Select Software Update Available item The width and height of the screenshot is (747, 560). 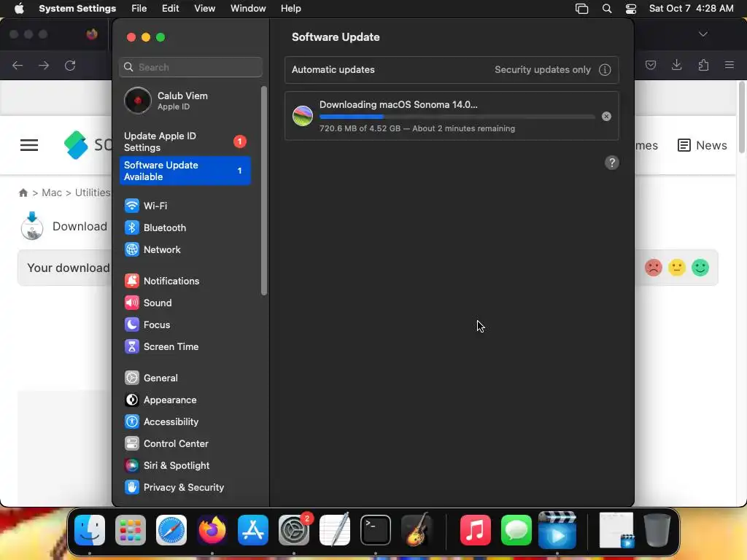[185, 171]
